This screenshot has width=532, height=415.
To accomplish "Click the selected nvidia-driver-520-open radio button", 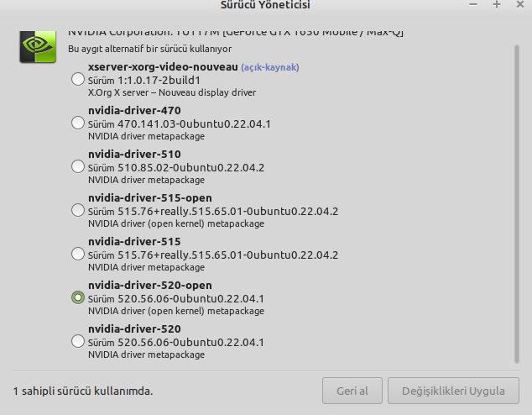I will click(78, 298).
